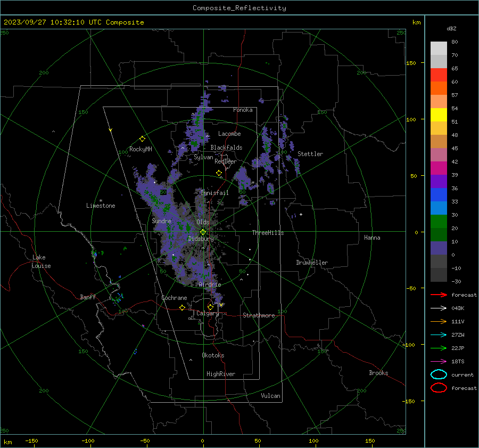Click the RockyMH label

(x=141, y=149)
